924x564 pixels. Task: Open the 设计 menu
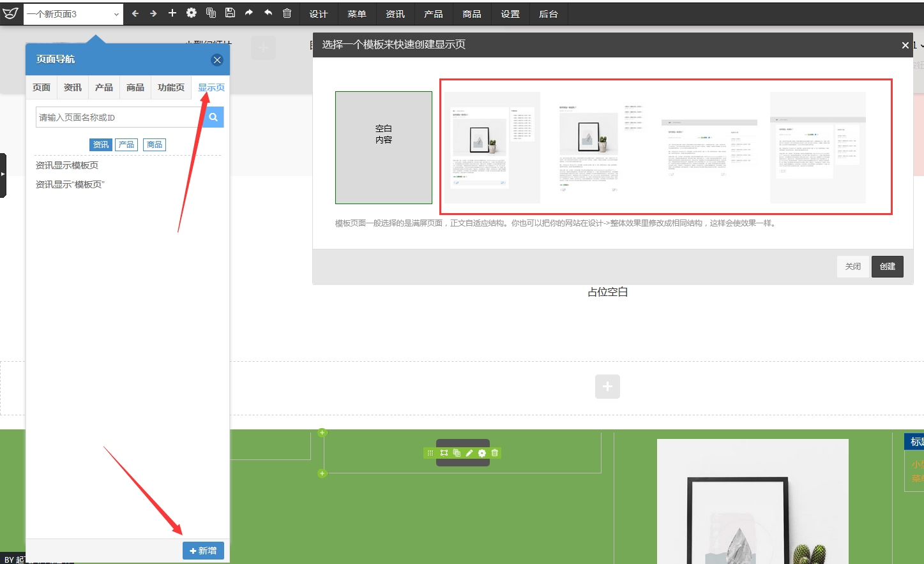click(319, 14)
